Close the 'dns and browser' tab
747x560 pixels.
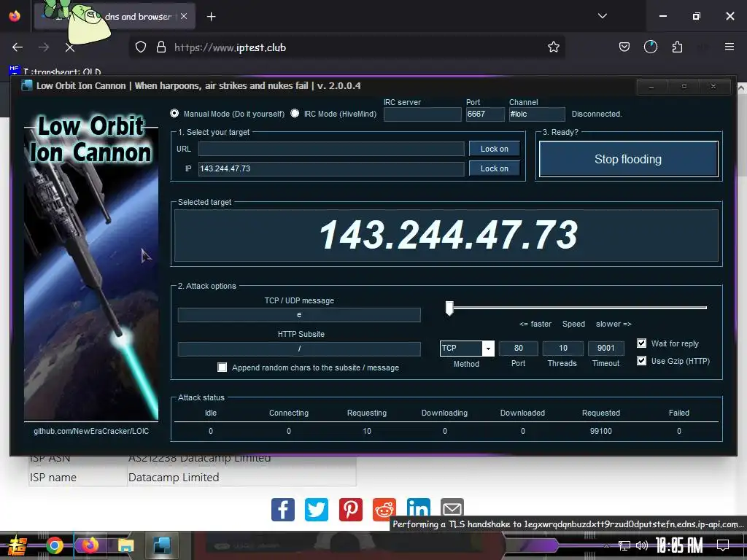(x=184, y=16)
